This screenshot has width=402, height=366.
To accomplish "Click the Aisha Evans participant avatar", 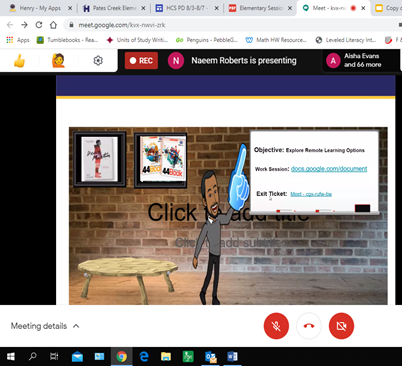I will point(333,61).
